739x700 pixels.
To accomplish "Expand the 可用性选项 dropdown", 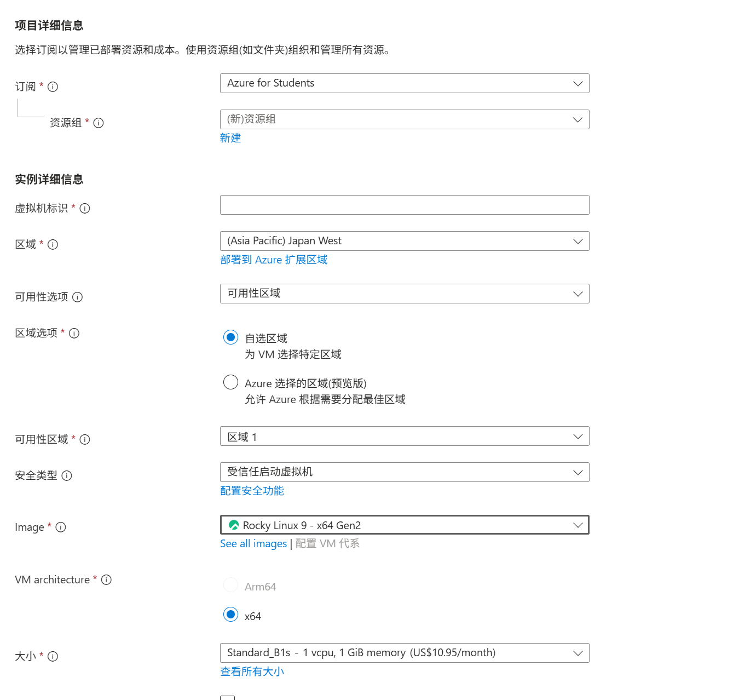I will 405,294.
